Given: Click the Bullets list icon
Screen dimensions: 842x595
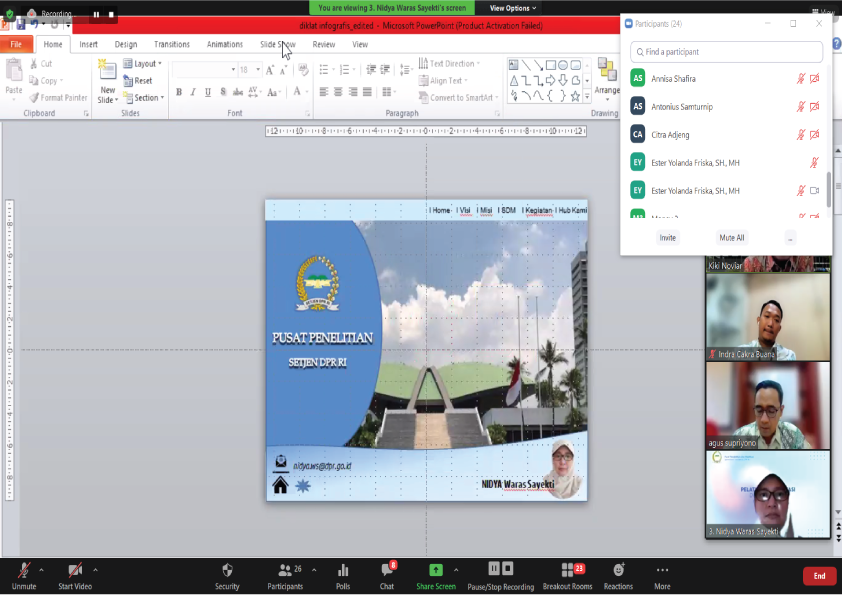Looking at the screenshot, I should [324, 69].
